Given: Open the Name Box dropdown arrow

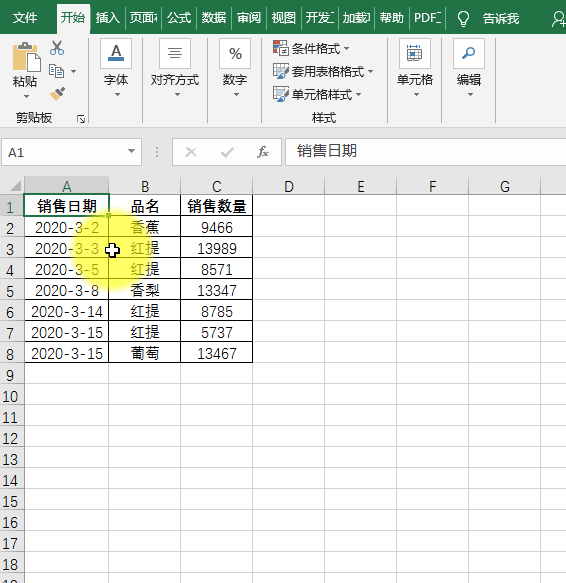Looking at the screenshot, I should click(131, 151).
